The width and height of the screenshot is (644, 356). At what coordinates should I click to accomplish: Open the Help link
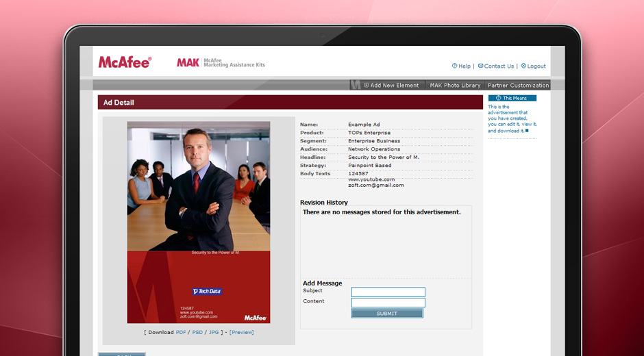point(465,66)
